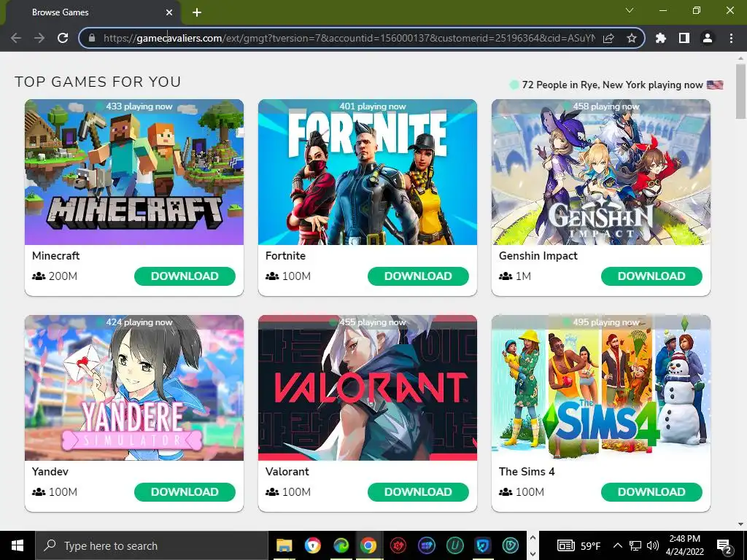Click the Yandev title text
This screenshot has height=560, width=747.
coord(50,472)
